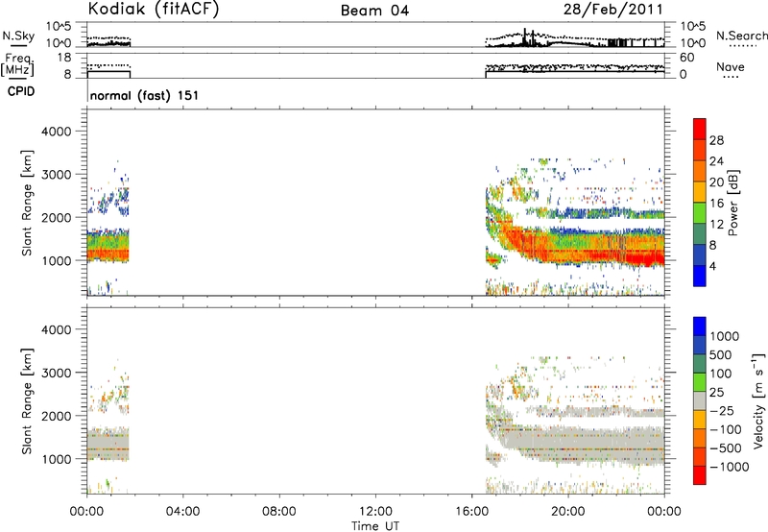This screenshot has height=532, width=768.
Task: Click the Slant Range label of power panel
Action: [x=27, y=203]
